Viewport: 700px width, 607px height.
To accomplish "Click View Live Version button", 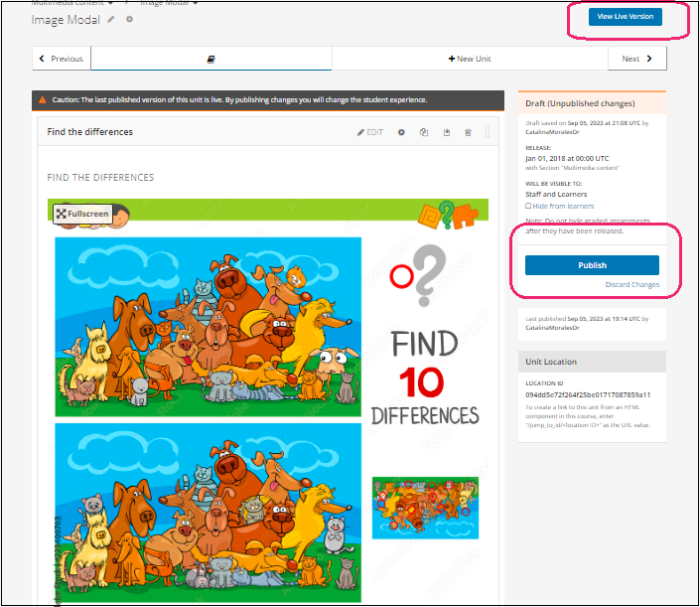I will click(625, 17).
